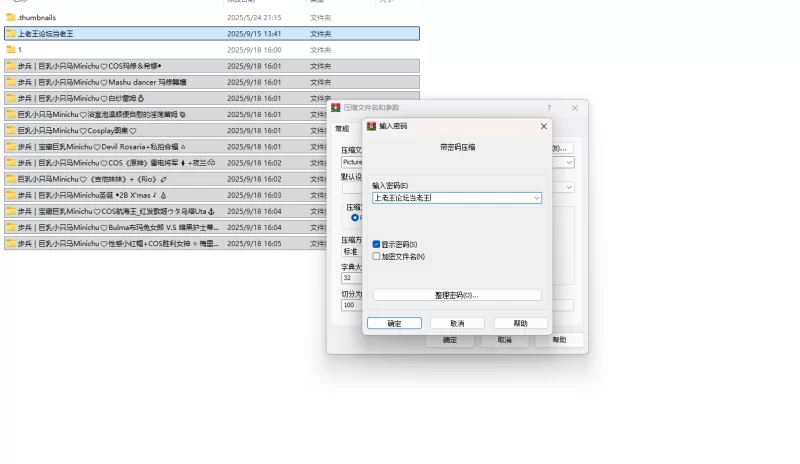The image size is (800, 464).
Task: Expand the 输入密码 password history dropdown
Action: point(536,198)
